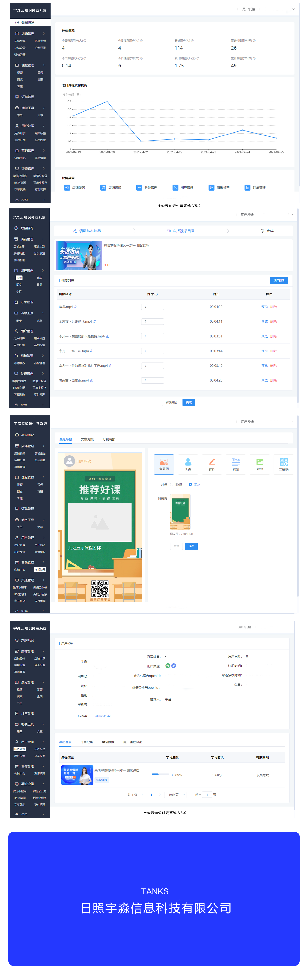This screenshot has height=980, width=308.
Task: Click the 海报设置 quick menu icon
Action: pyautogui.click(x=212, y=187)
